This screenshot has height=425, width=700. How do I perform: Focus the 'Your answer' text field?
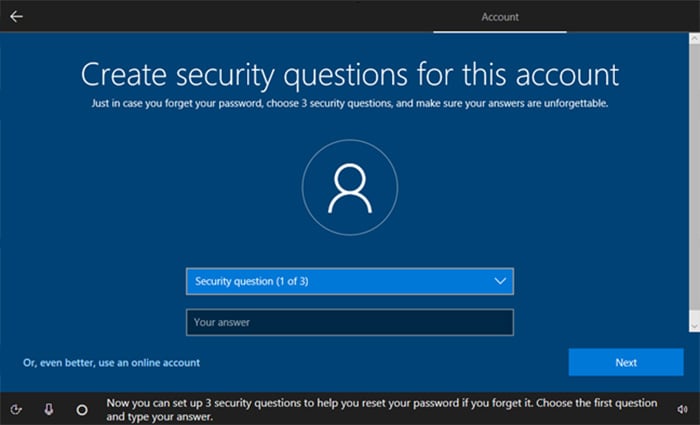(350, 322)
